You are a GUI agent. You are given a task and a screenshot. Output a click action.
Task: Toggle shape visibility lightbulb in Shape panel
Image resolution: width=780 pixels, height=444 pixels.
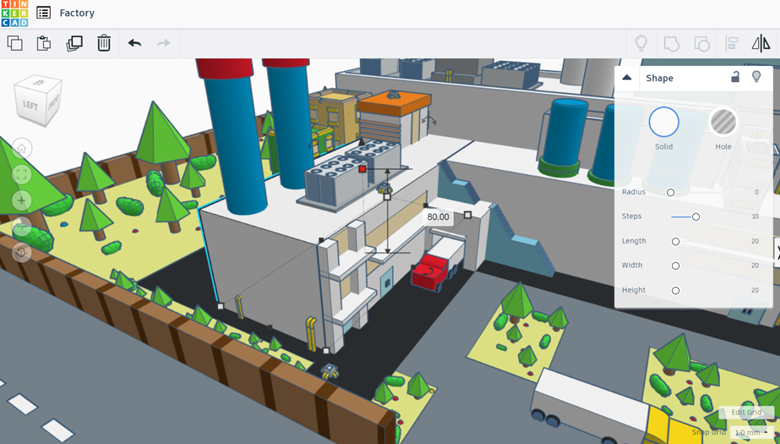(x=756, y=77)
